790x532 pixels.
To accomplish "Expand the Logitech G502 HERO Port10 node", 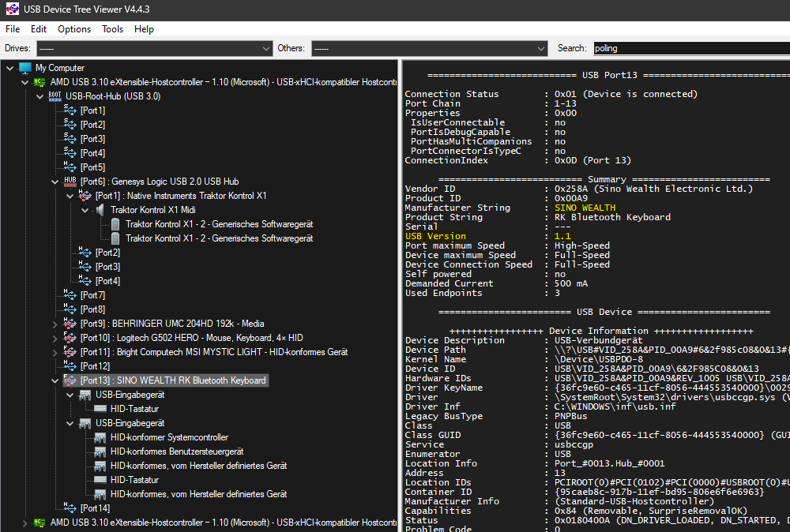I will pyautogui.click(x=55, y=339).
